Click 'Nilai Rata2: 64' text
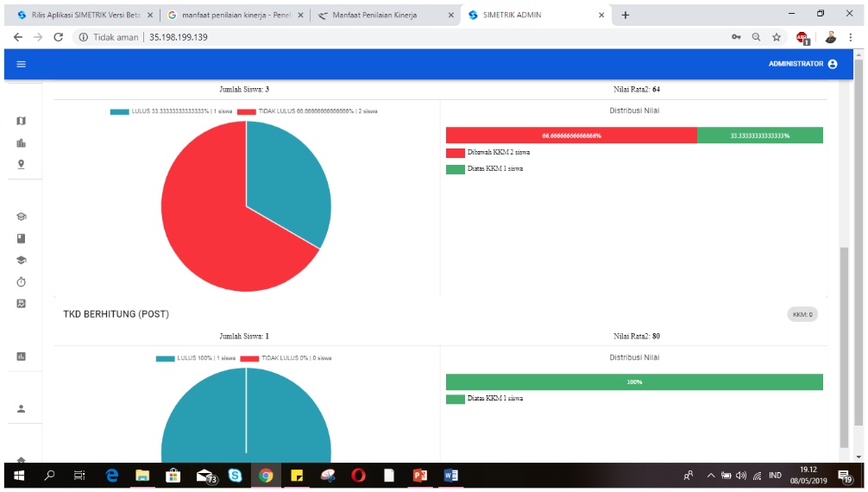 [x=637, y=89]
